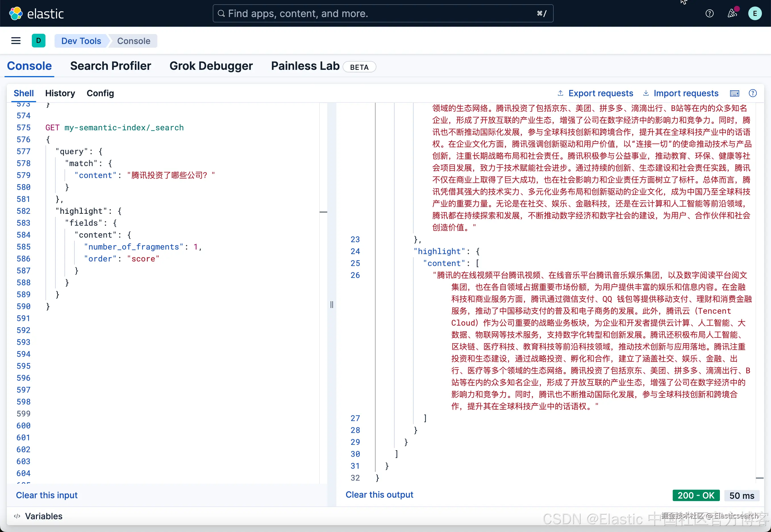The image size is (771, 532).
Task: Open the help menu icon
Action: (709, 14)
